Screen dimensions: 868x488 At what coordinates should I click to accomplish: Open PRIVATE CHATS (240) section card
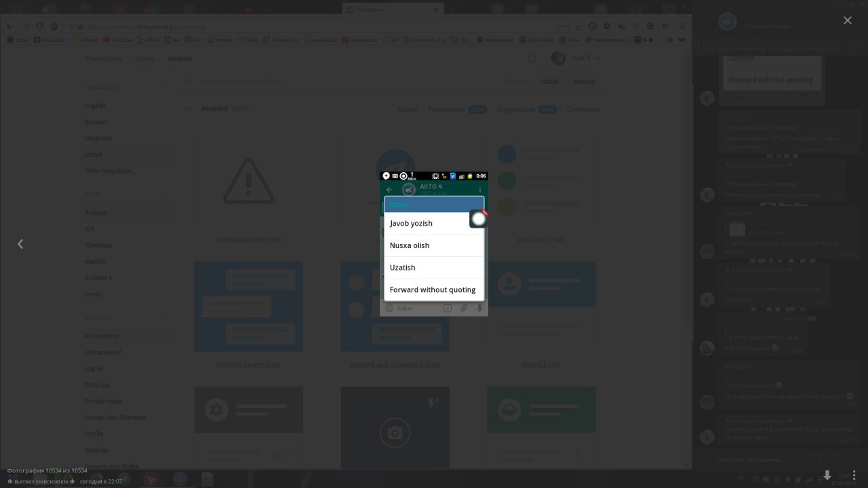[x=248, y=316]
